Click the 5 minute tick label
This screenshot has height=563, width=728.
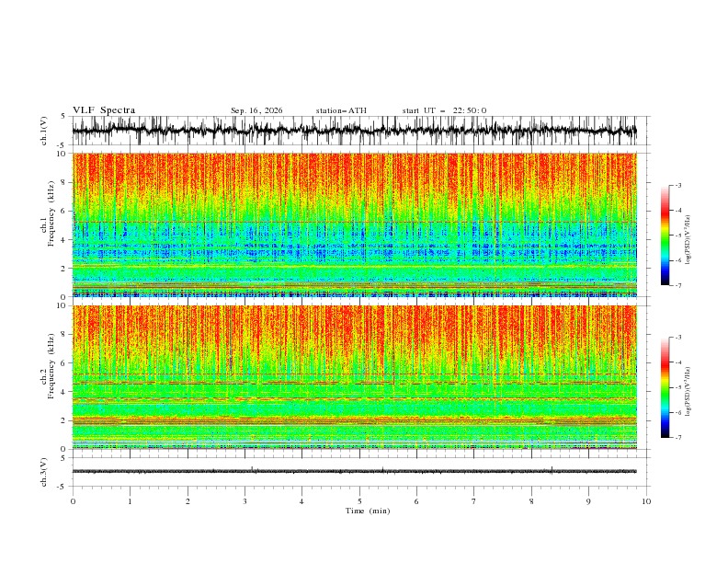coord(359,501)
